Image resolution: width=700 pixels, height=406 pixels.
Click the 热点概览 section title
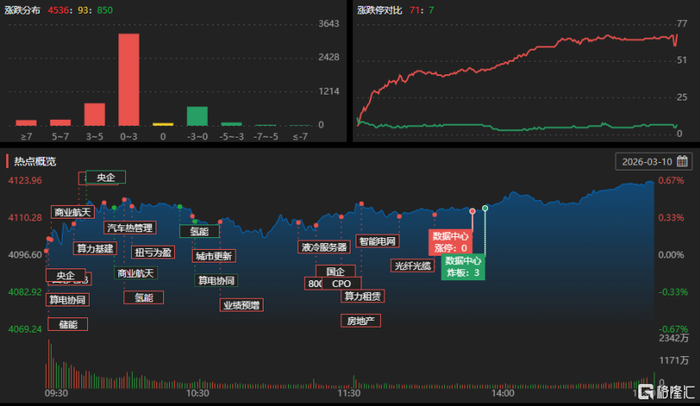(x=35, y=161)
